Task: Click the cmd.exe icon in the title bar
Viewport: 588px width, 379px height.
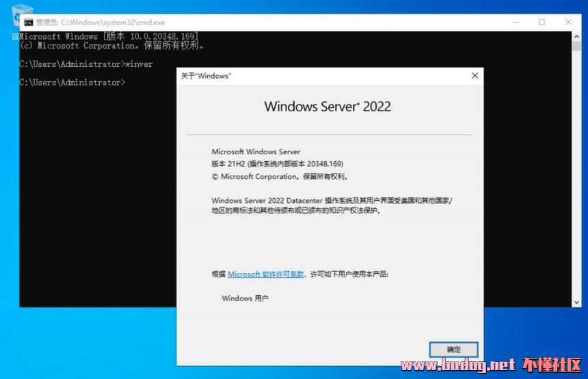Action: tap(29, 23)
